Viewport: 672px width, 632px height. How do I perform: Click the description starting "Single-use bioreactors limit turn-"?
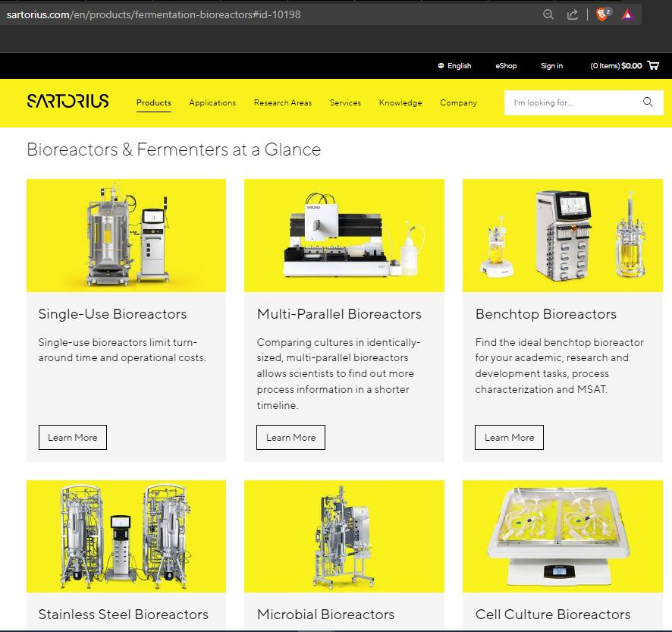click(x=122, y=350)
